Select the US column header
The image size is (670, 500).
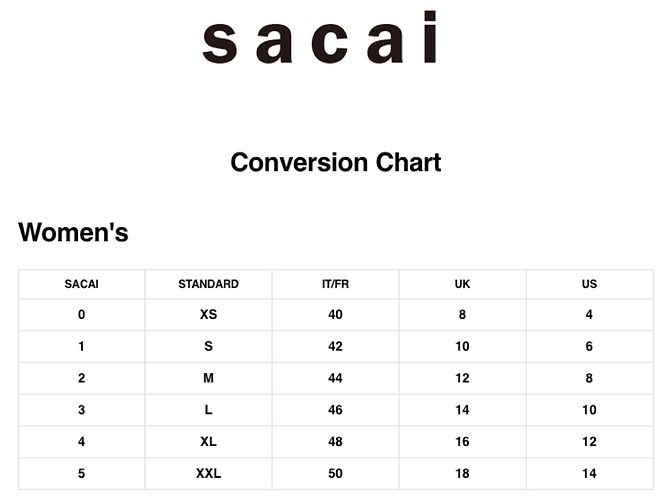[589, 284]
